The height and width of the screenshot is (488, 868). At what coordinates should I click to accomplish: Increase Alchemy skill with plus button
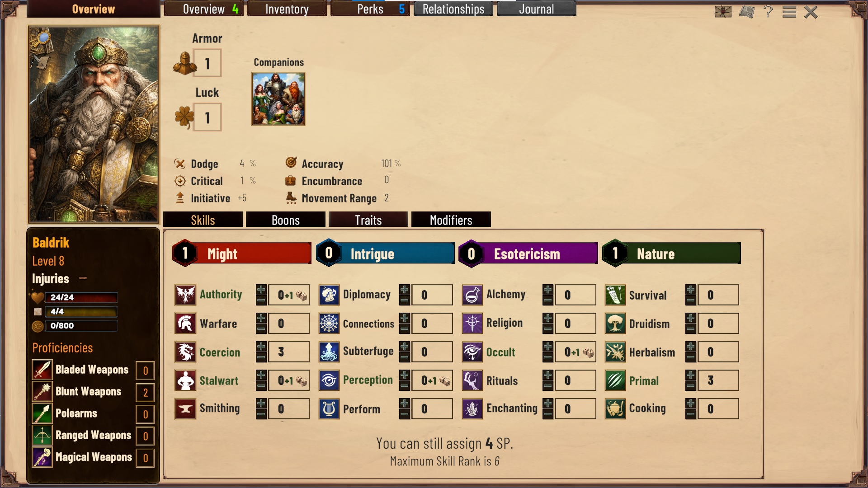tap(547, 290)
